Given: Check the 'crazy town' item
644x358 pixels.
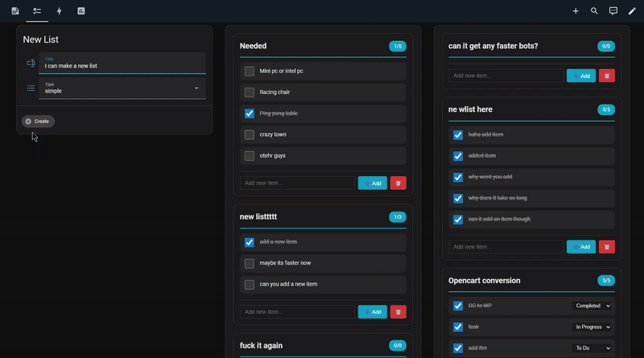Looking at the screenshot, I should [x=250, y=134].
